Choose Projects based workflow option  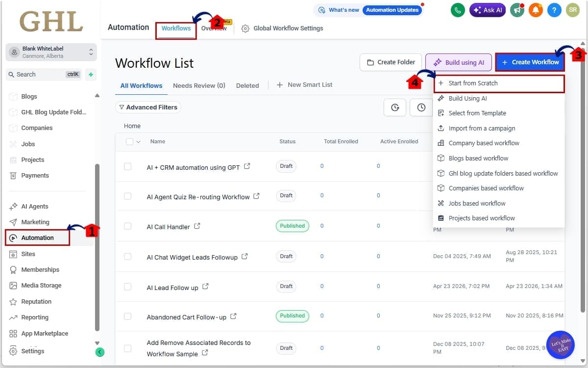(499, 218)
